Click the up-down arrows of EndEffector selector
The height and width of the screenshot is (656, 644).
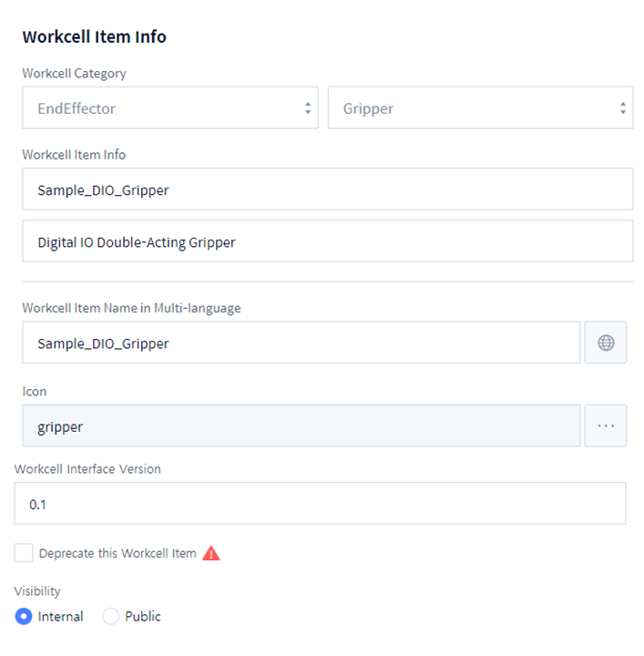[308, 108]
